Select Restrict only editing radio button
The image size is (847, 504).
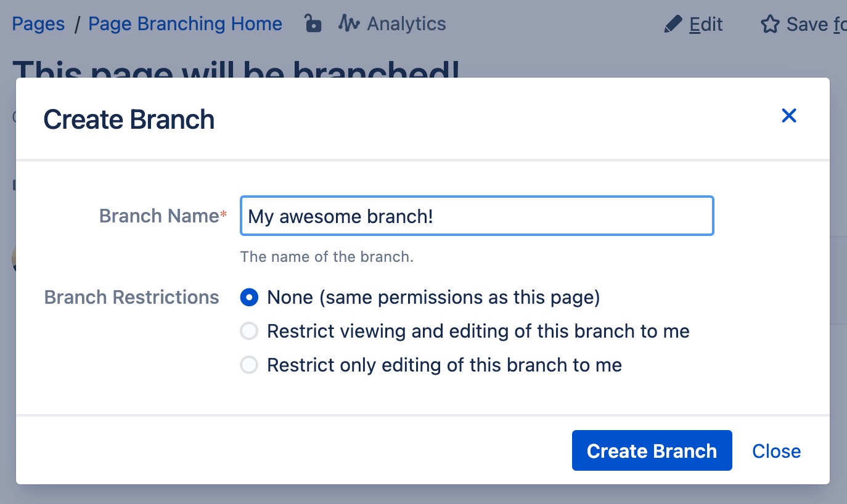click(x=249, y=365)
